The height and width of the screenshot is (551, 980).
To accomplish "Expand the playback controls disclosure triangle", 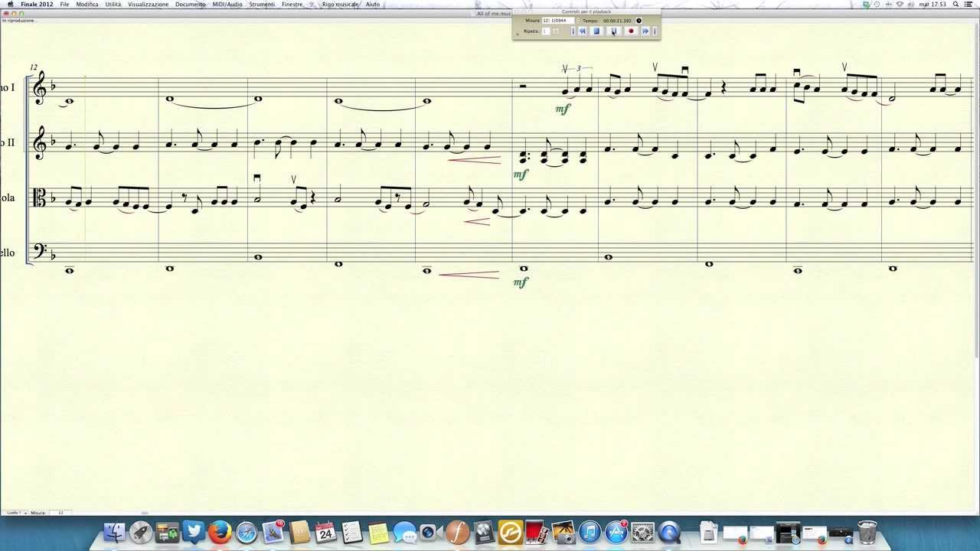I will pyautogui.click(x=518, y=34).
